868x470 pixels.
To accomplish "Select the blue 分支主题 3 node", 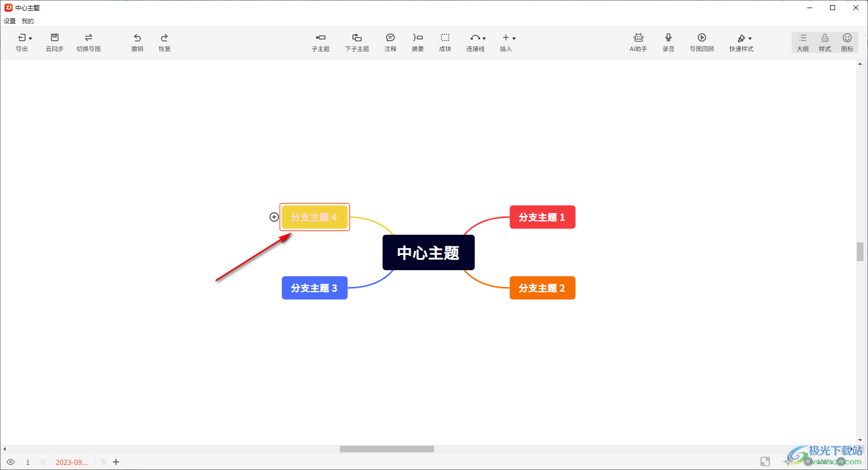I will click(x=314, y=288).
